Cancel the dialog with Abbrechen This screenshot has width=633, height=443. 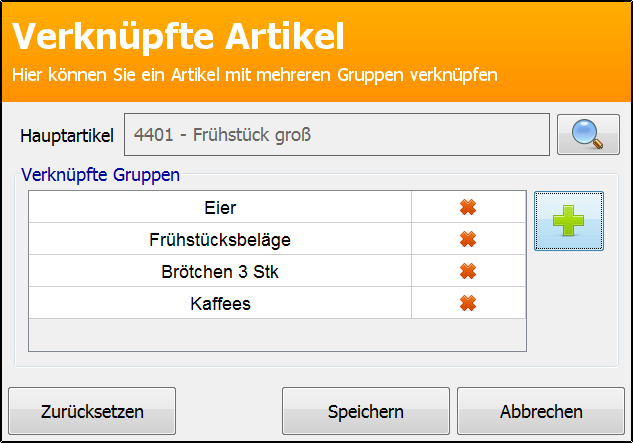(541, 411)
